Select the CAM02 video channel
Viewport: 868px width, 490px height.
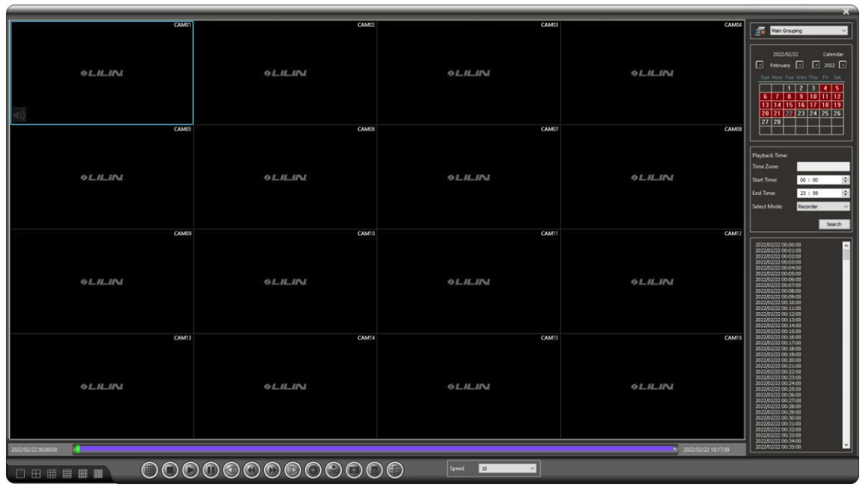pyautogui.click(x=285, y=73)
